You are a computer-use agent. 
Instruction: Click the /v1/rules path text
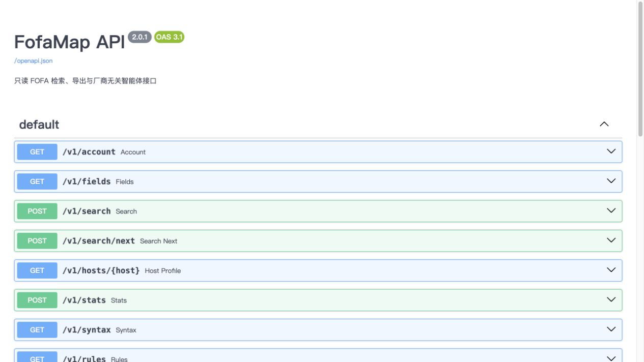click(84, 358)
